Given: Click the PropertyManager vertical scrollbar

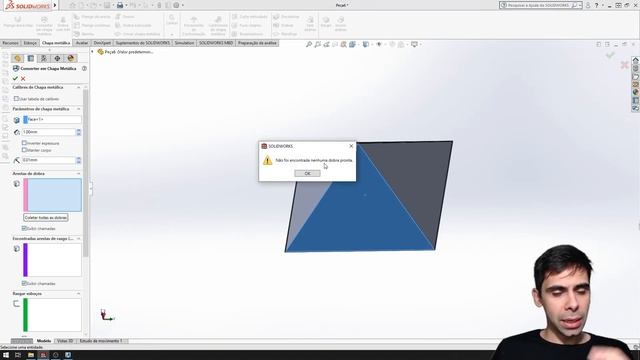Looking at the screenshot, I should click(86, 173).
